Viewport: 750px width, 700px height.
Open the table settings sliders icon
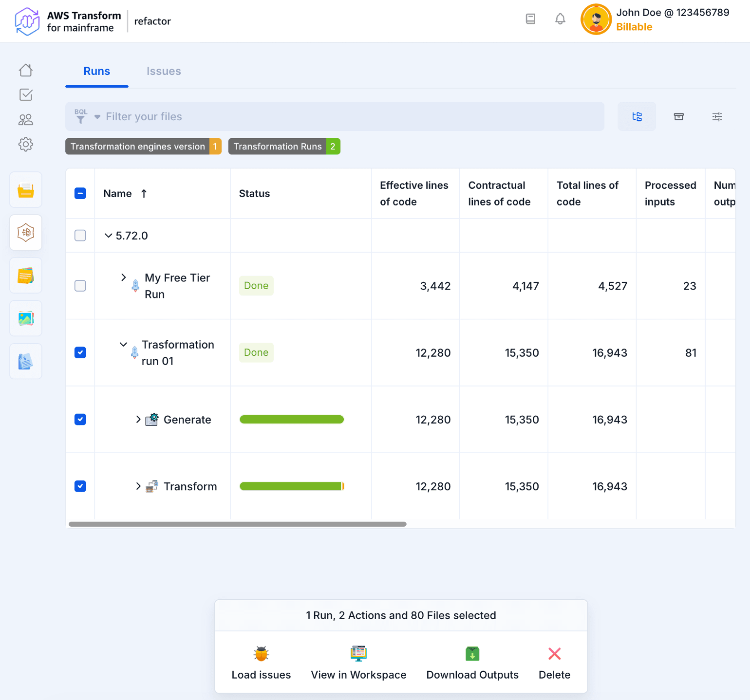click(x=717, y=117)
